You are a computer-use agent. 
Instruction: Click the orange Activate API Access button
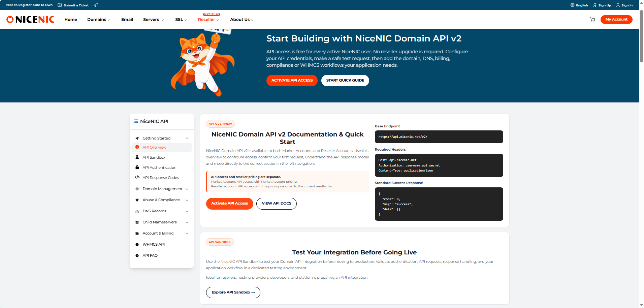(230, 204)
